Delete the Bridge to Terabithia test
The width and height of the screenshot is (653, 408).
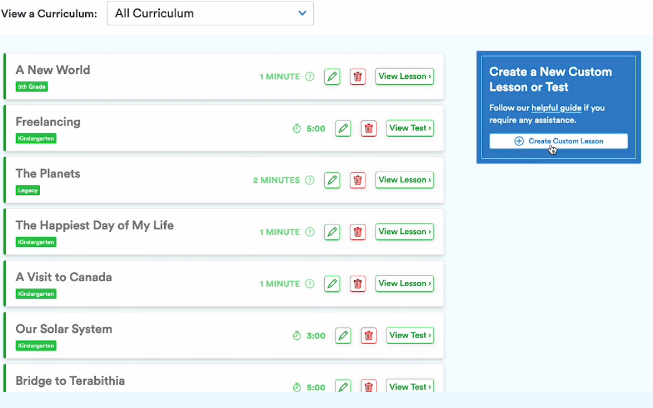tap(369, 387)
